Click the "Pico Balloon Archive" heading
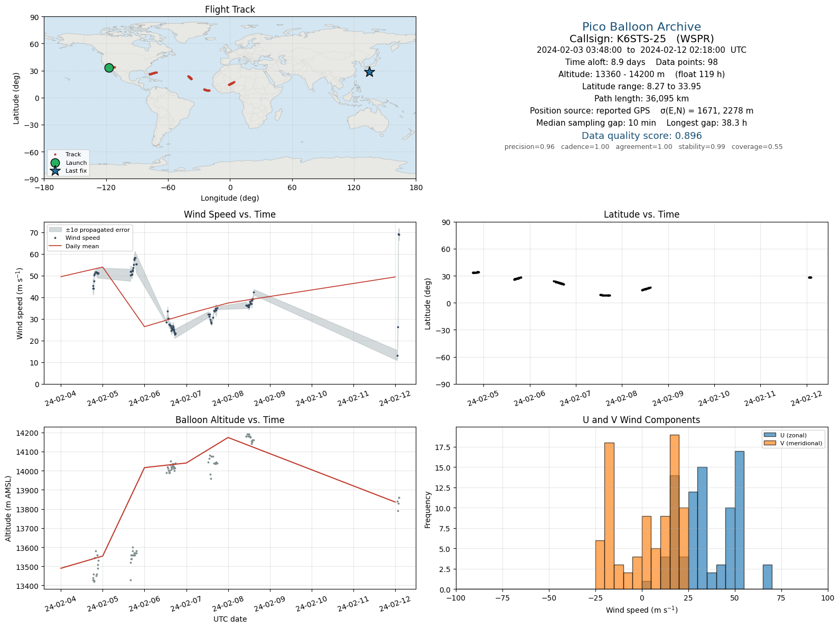840x628 pixels. coord(641,27)
